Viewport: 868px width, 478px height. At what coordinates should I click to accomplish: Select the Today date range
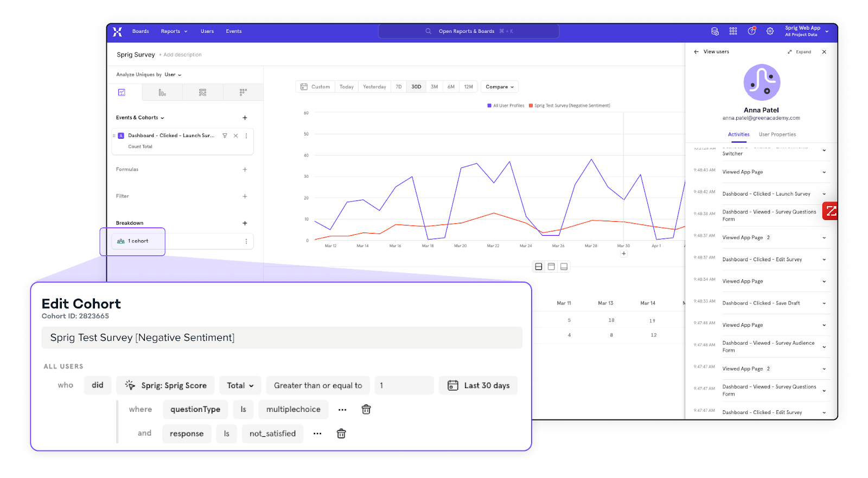[347, 87]
